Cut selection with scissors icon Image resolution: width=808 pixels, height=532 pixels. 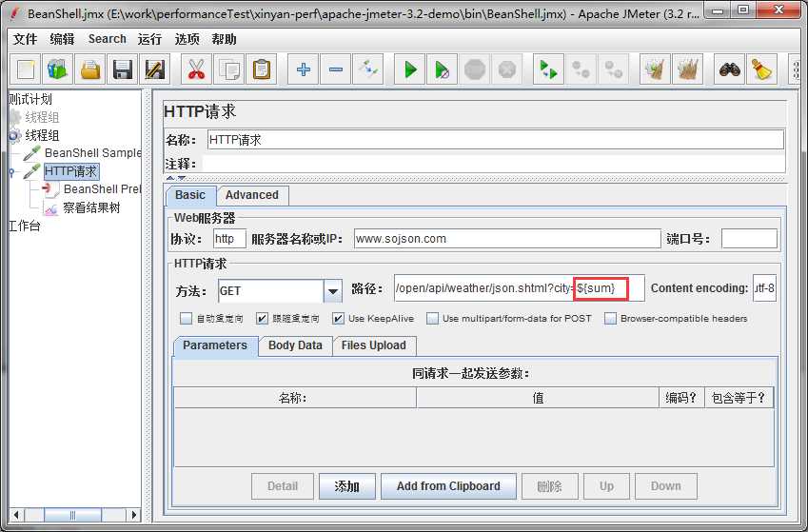pos(196,69)
